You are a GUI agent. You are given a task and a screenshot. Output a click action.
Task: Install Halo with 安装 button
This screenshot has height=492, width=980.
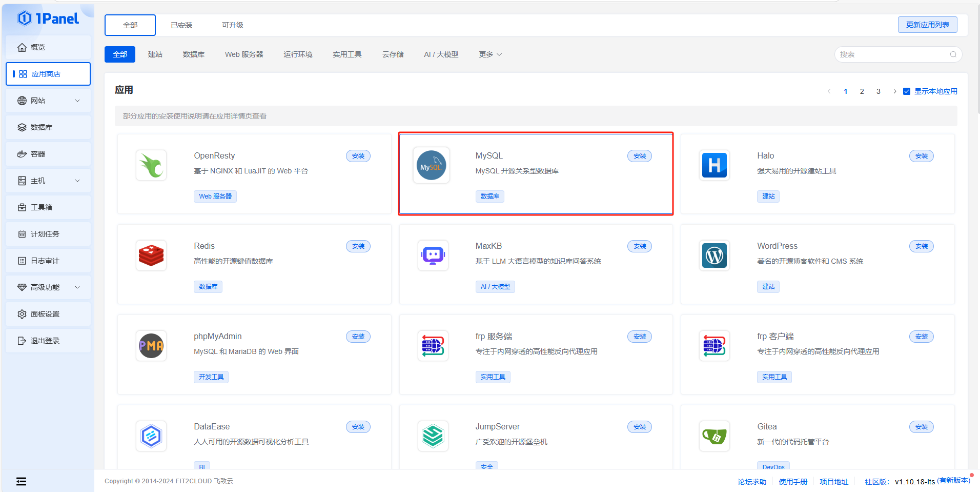tap(922, 156)
